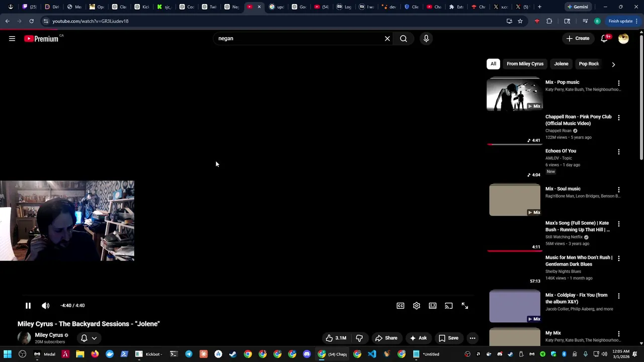This screenshot has height=362, width=644.
Task: Go back with the browser back arrow
Action: (x=8, y=21)
